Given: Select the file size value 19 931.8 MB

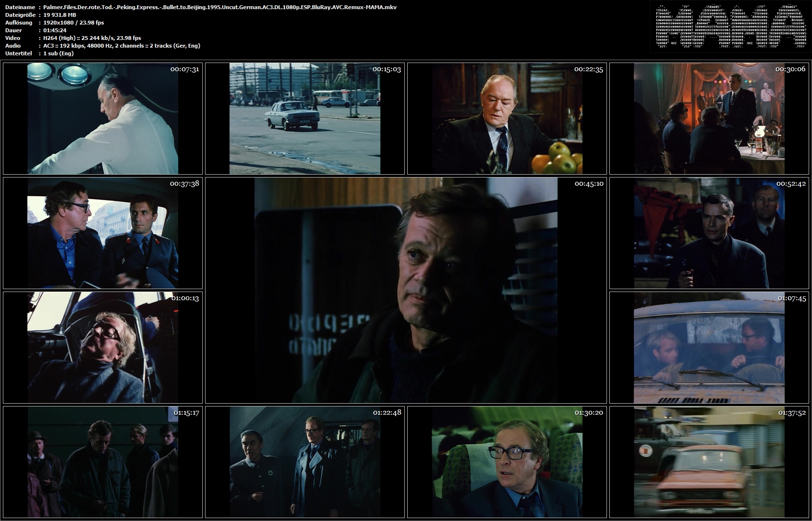Looking at the screenshot, I should 60,15.
